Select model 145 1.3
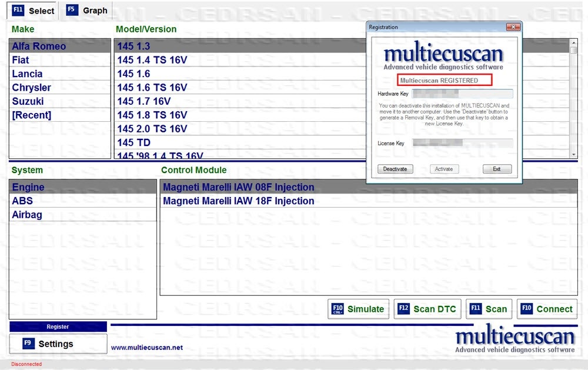 240,46
